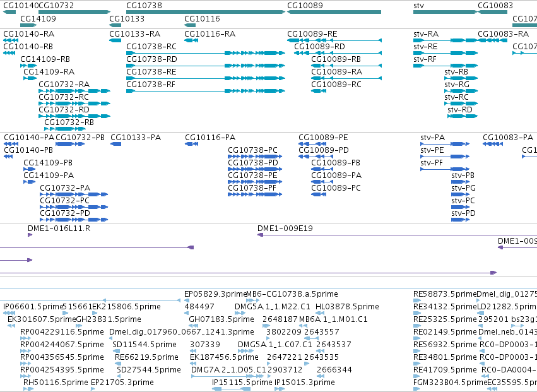
Task: Click protein CG10732-PB
Action: pyautogui.click(x=80, y=138)
